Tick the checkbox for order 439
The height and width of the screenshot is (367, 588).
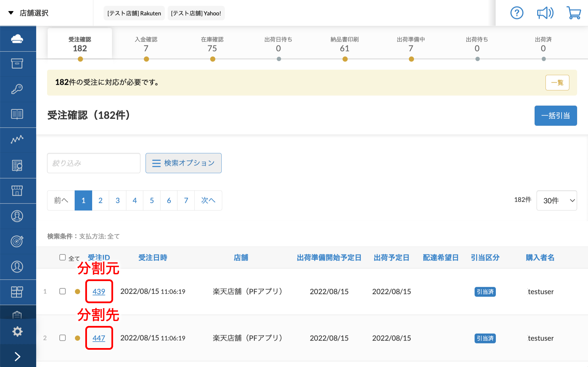63,291
